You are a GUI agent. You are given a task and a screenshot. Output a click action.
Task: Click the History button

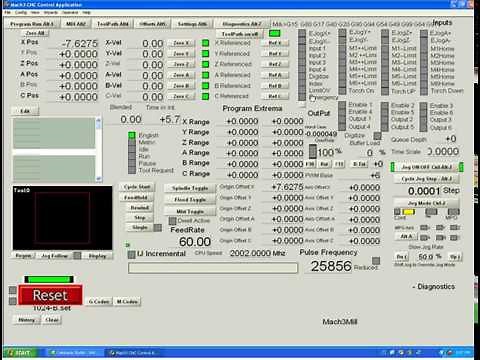pyautogui.click(x=27, y=320)
